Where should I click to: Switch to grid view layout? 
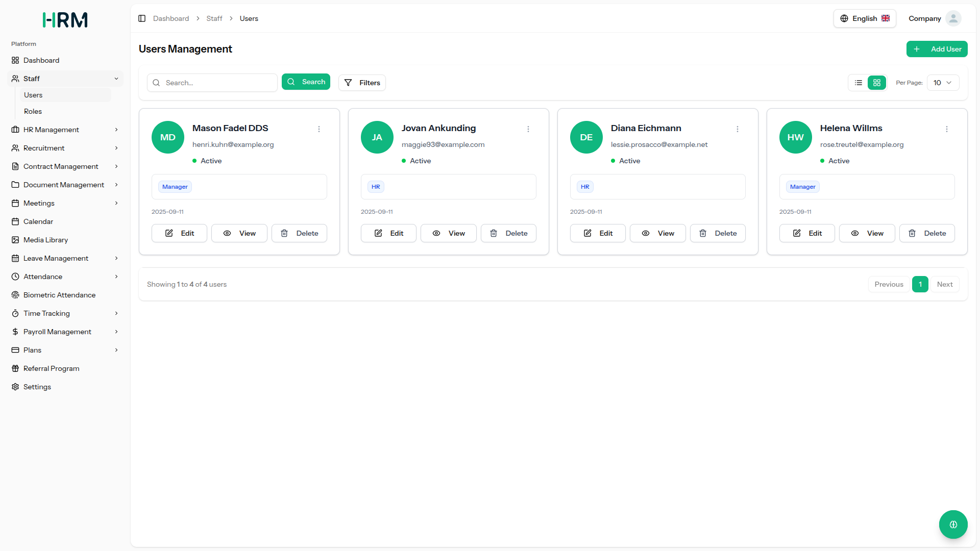877,83
